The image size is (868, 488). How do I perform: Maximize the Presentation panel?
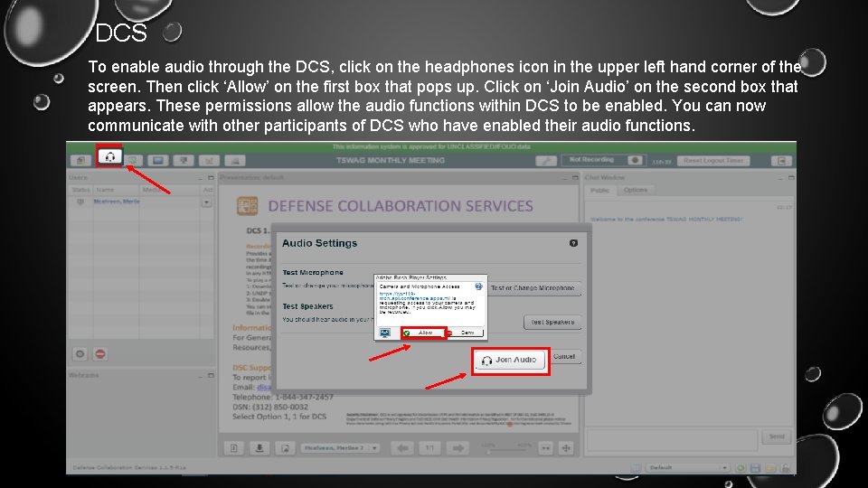pos(575,178)
